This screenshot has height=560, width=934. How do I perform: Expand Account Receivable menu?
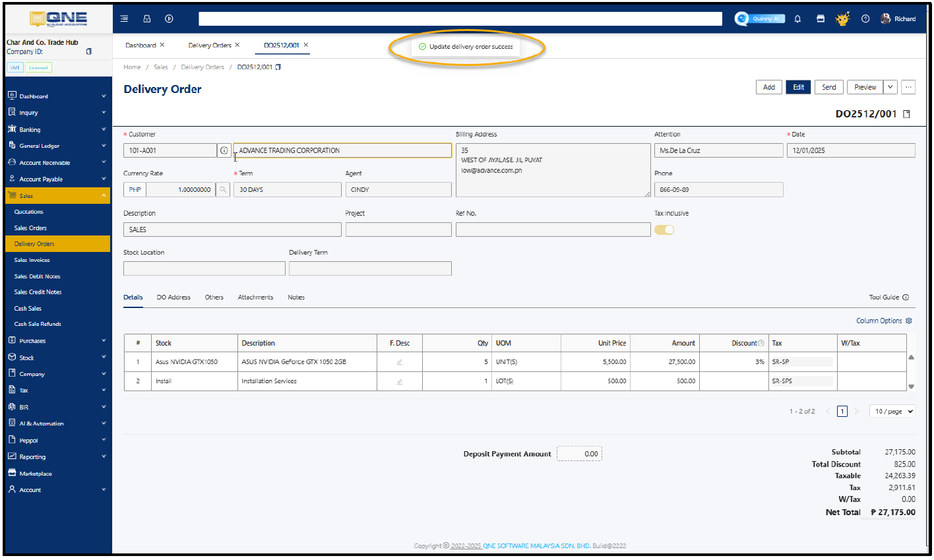click(x=57, y=162)
